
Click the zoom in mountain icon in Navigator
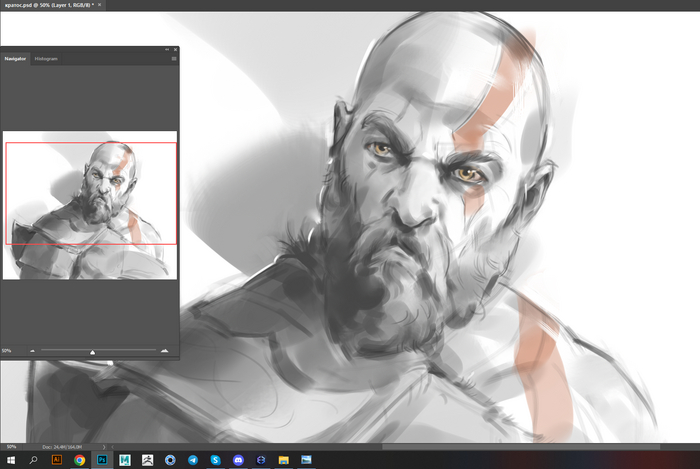[164, 351]
